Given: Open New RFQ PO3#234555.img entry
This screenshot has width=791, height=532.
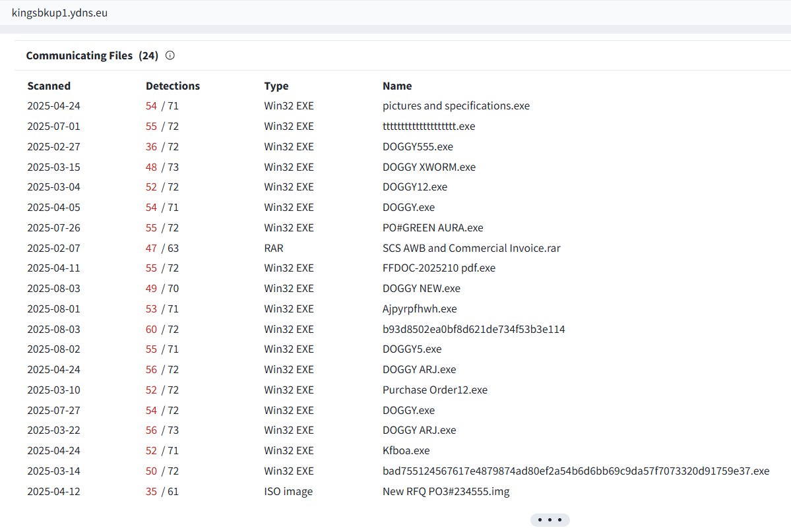Looking at the screenshot, I should [446, 491].
